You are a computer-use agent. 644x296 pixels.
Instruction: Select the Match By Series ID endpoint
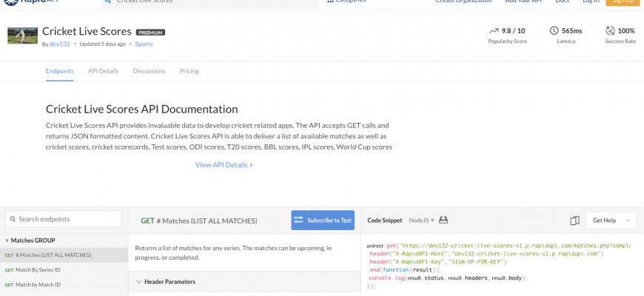click(x=38, y=270)
